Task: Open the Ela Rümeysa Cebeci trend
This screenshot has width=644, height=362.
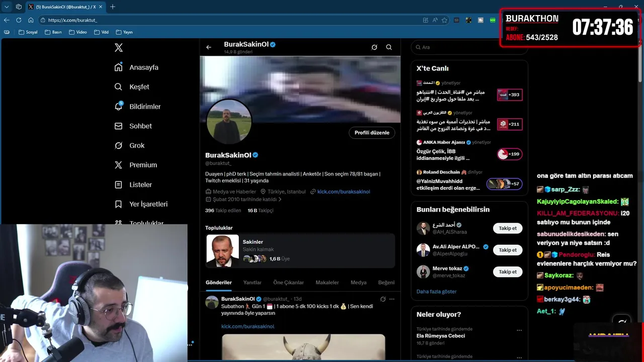Action: (x=441, y=336)
